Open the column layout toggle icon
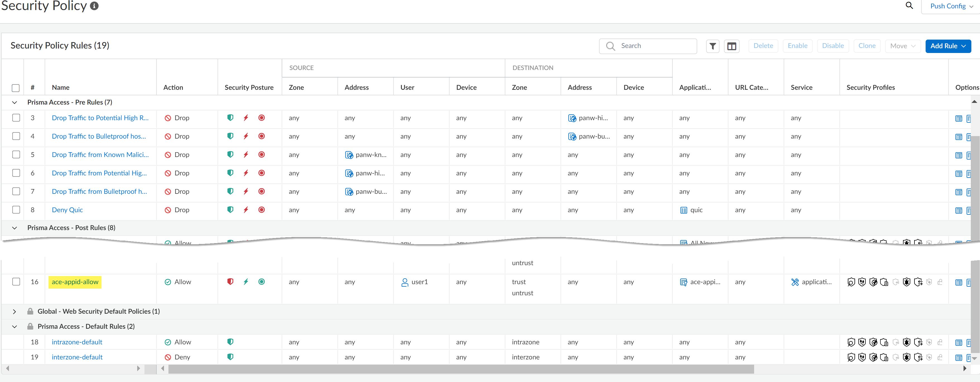This screenshot has width=980, height=382. coord(732,46)
